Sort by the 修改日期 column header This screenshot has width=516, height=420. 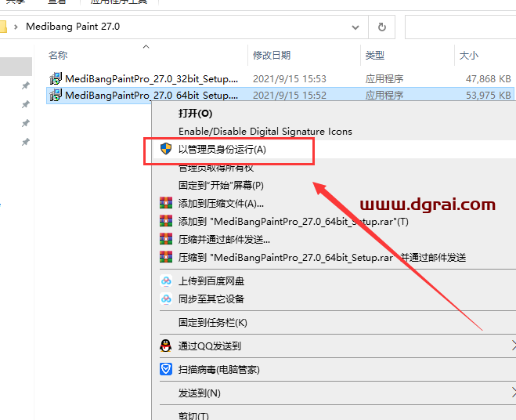click(x=272, y=55)
